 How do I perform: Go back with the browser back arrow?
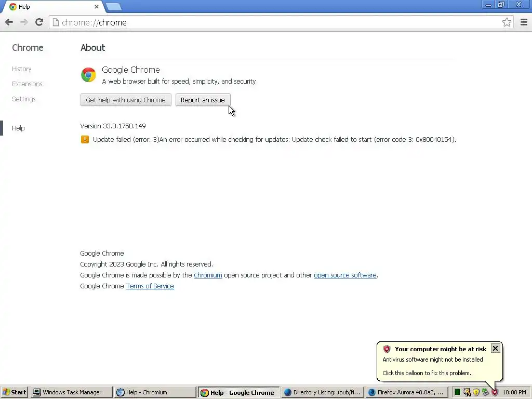click(x=9, y=22)
